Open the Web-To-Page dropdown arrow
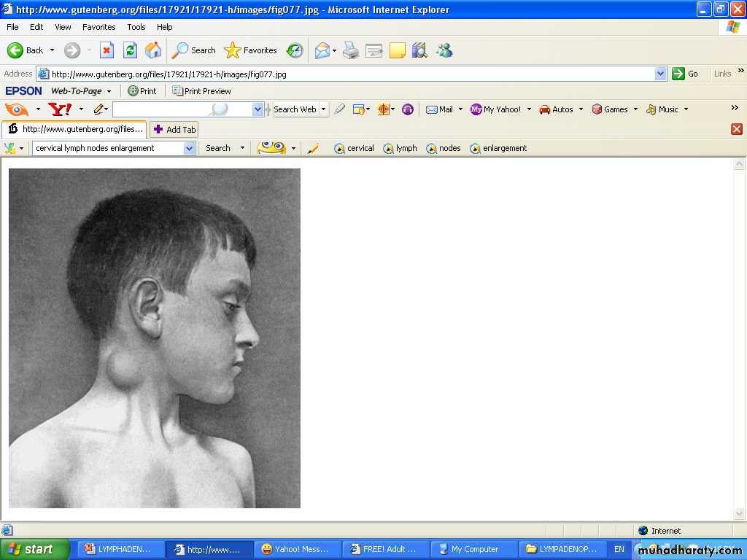747x560 pixels. tap(109, 92)
